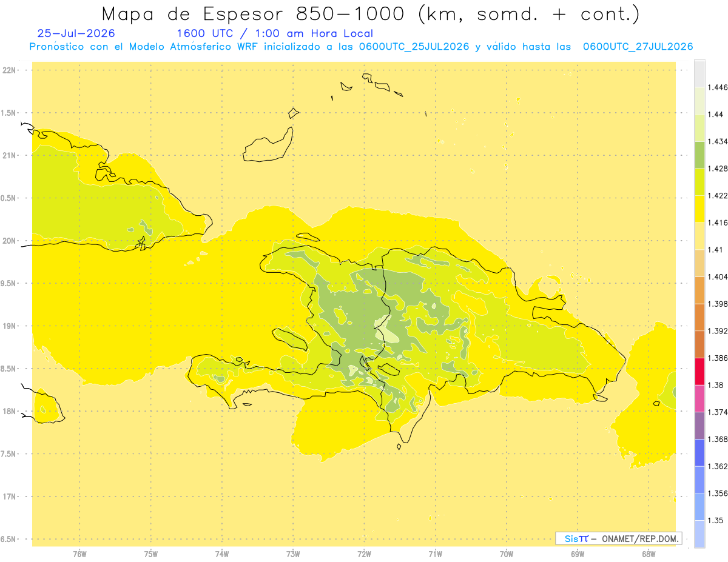
Task: Click the '76W' longitude label
Action: pyautogui.click(x=79, y=554)
